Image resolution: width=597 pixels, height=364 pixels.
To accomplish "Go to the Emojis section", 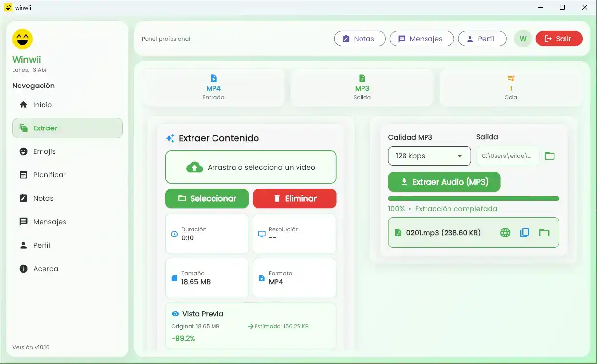I will coord(67,151).
